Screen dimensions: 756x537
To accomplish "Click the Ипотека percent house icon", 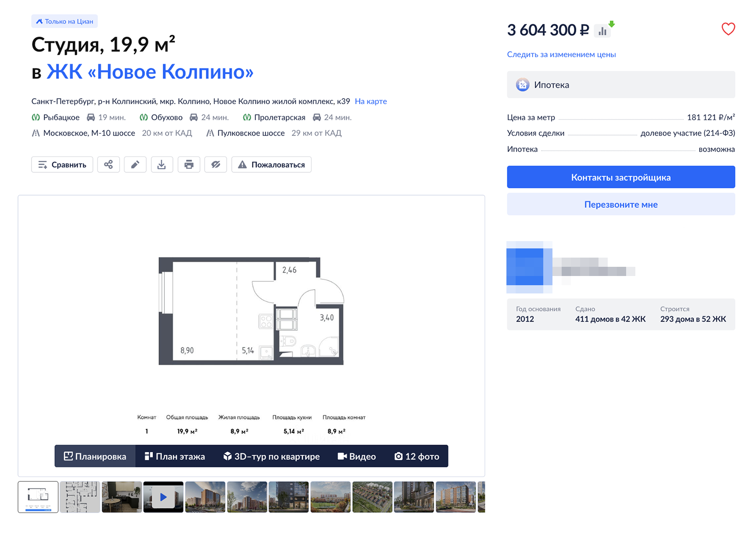I will pyautogui.click(x=522, y=85).
